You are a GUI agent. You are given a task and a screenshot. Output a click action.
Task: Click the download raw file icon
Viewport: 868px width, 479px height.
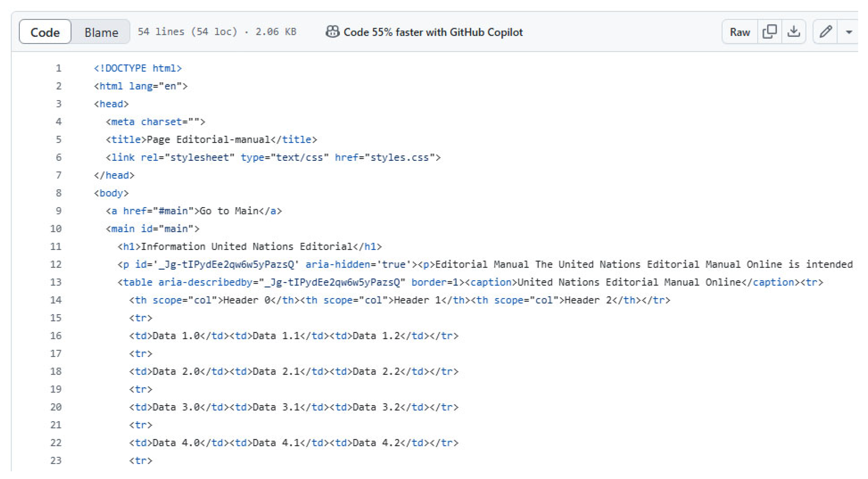(x=794, y=32)
